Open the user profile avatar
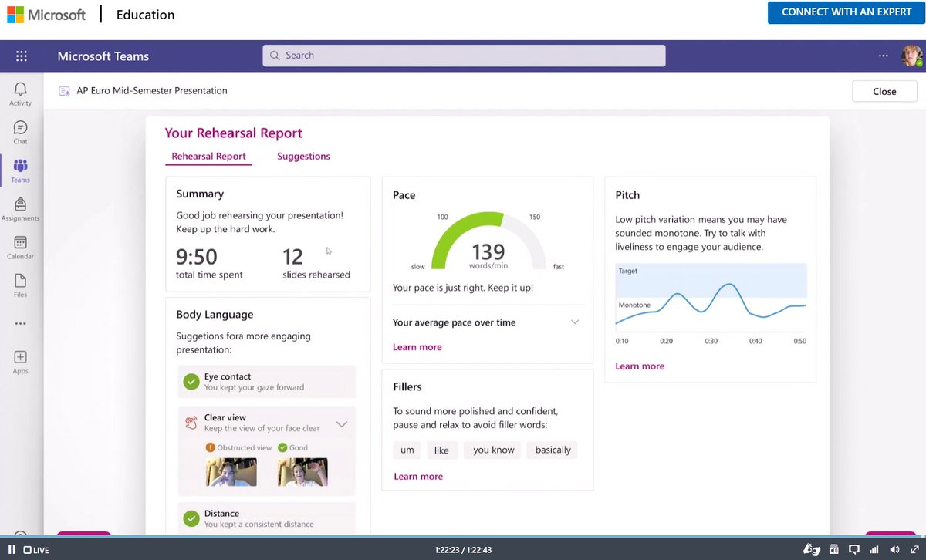This screenshot has width=926, height=560. pos(911,56)
